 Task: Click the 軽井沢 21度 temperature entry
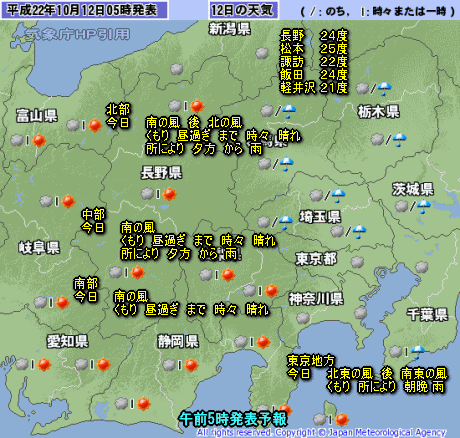tap(314, 88)
